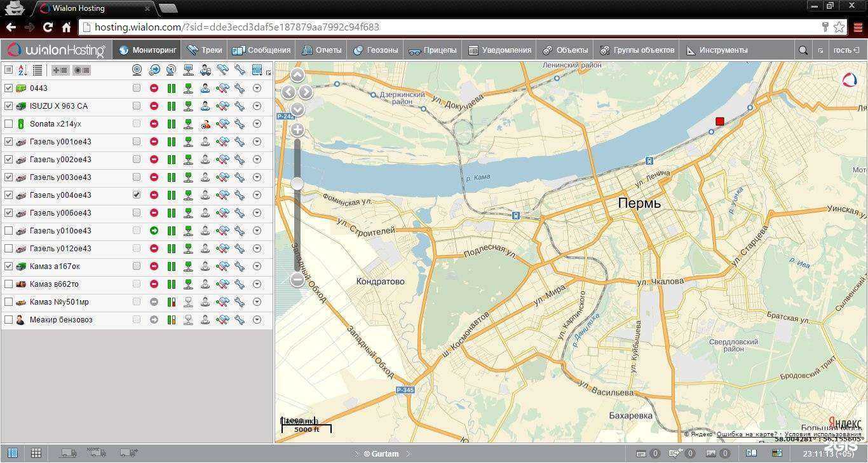This screenshot has width=868, height=463.
Task: Expand actions menu for Камаз в662то
Action: point(257,284)
